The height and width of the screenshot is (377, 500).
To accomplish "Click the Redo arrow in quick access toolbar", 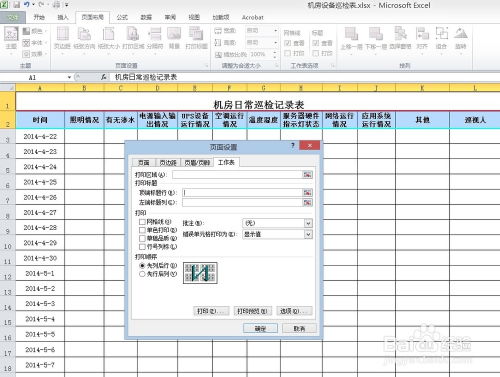I will pyautogui.click(x=42, y=5).
